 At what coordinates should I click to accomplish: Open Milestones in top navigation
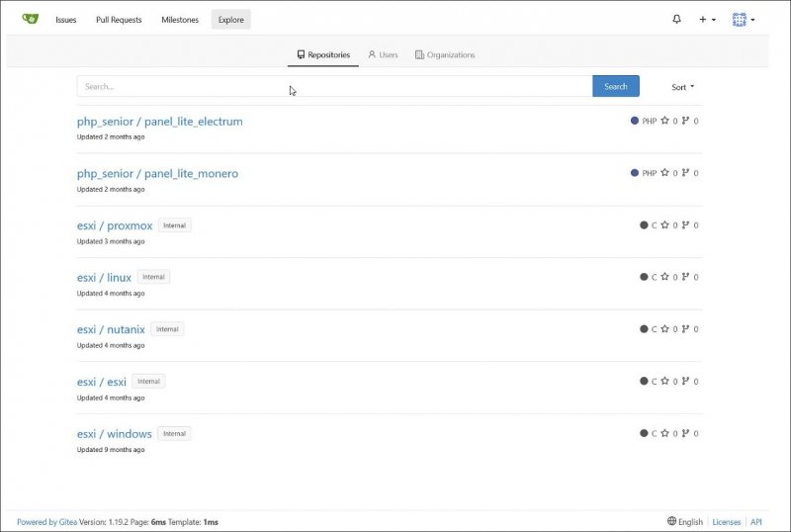click(180, 20)
